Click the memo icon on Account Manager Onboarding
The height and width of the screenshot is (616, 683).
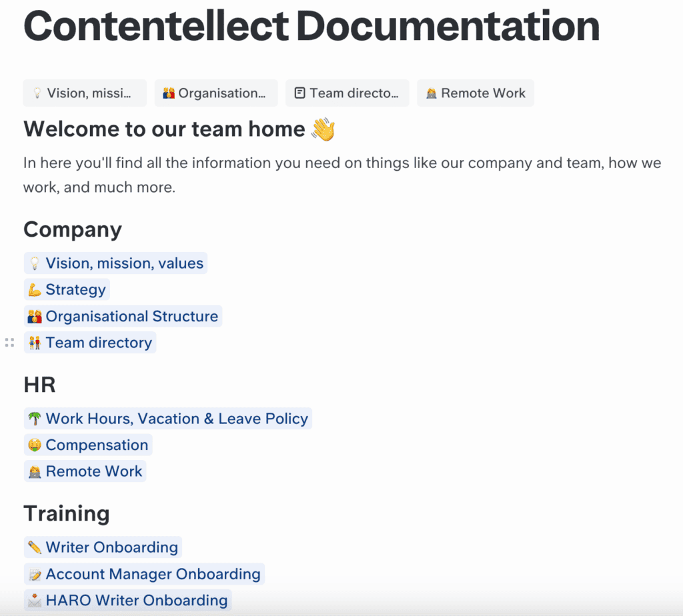pyautogui.click(x=35, y=573)
